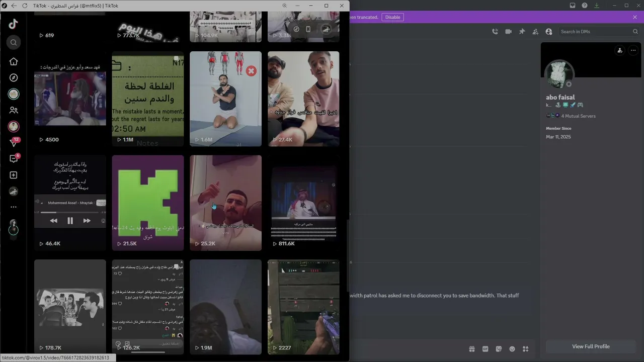Click the green Discord download update icon
Image resolution: width=644 pixels, height=362 pixels.
(597, 6)
